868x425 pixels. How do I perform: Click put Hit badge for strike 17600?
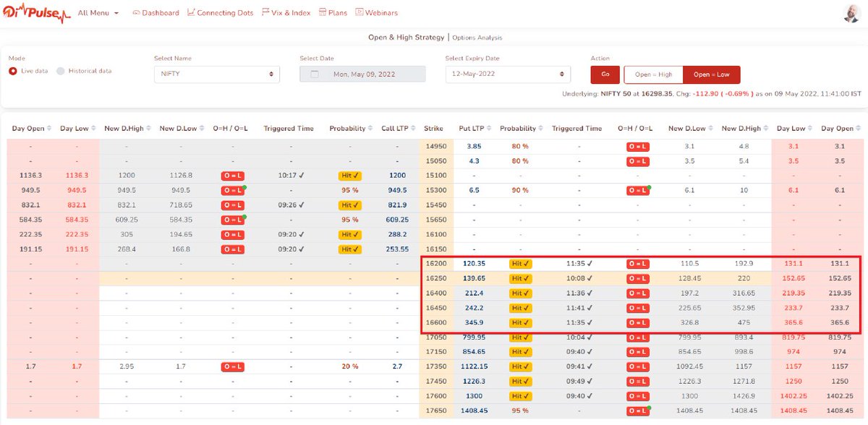click(x=521, y=396)
